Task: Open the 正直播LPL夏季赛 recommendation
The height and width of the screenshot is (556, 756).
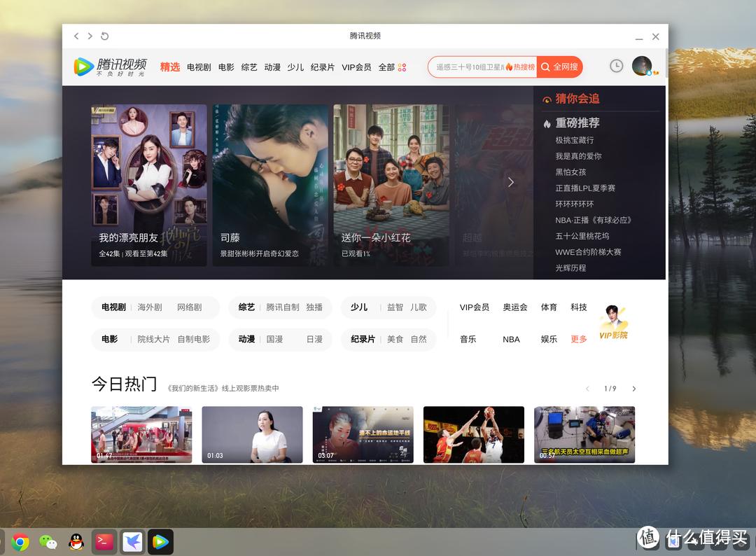Action: tap(587, 187)
